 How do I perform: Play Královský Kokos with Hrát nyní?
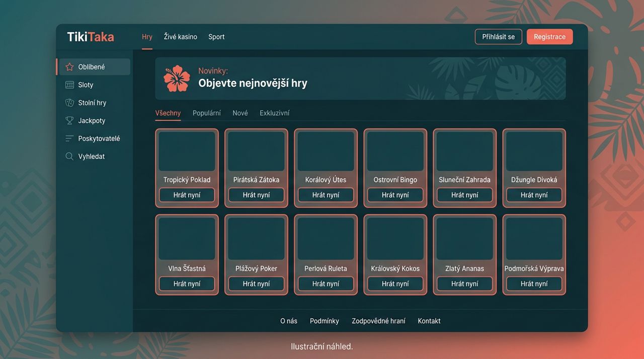click(x=395, y=284)
